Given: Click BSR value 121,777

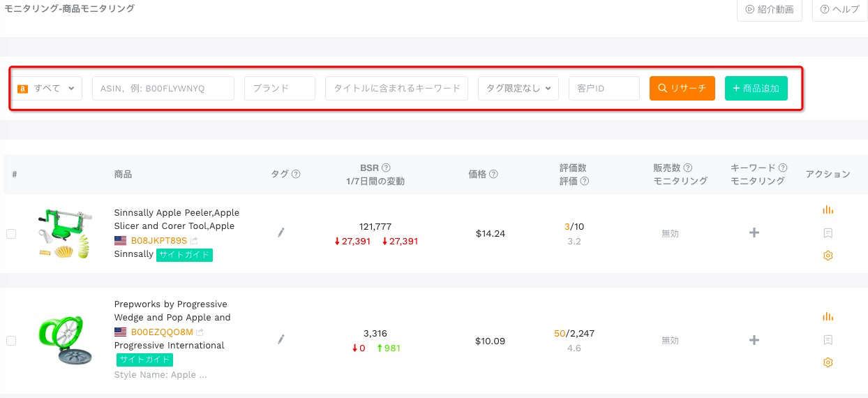Looking at the screenshot, I should coord(375,227).
